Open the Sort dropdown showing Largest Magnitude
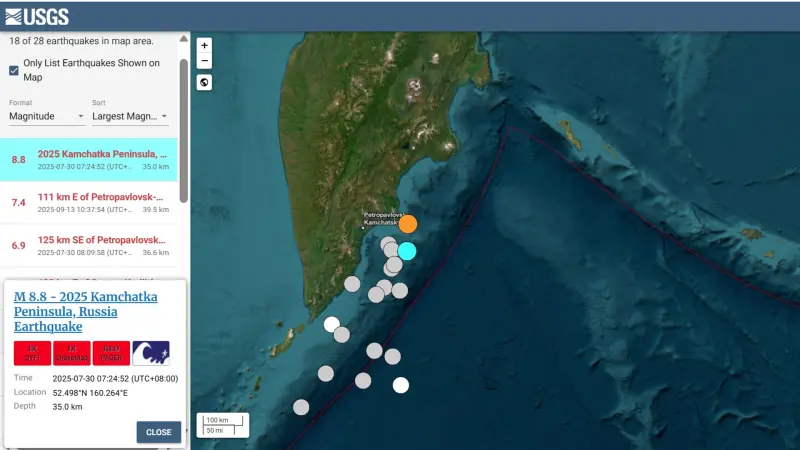This screenshot has width=800, height=450. (x=130, y=116)
